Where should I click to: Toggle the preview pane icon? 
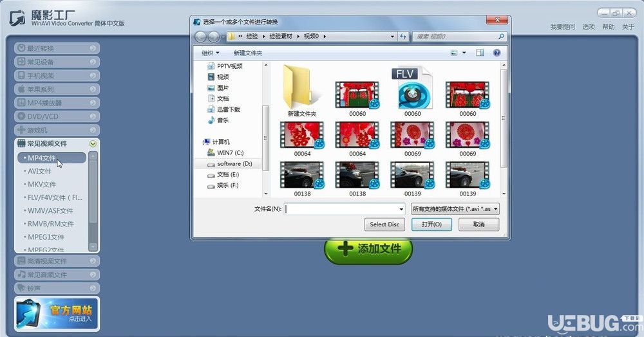tap(480, 53)
